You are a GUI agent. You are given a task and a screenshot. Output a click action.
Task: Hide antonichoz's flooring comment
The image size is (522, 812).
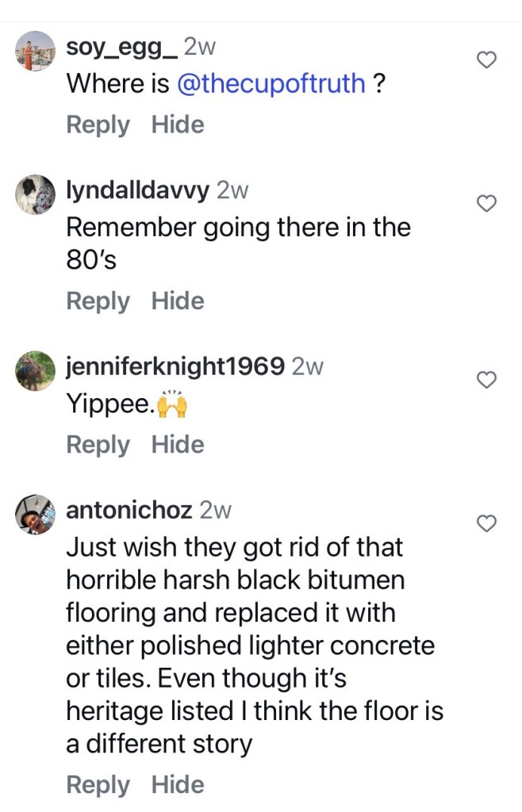coord(178,784)
